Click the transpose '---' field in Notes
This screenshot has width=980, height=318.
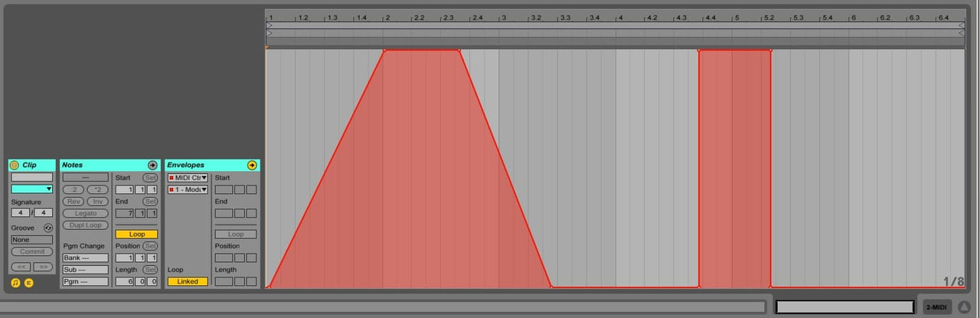pyautogui.click(x=85, y=177)
